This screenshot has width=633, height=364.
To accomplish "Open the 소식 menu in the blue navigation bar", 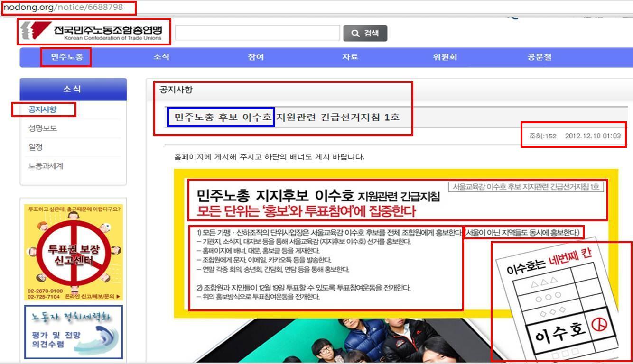I will (161, 57).
